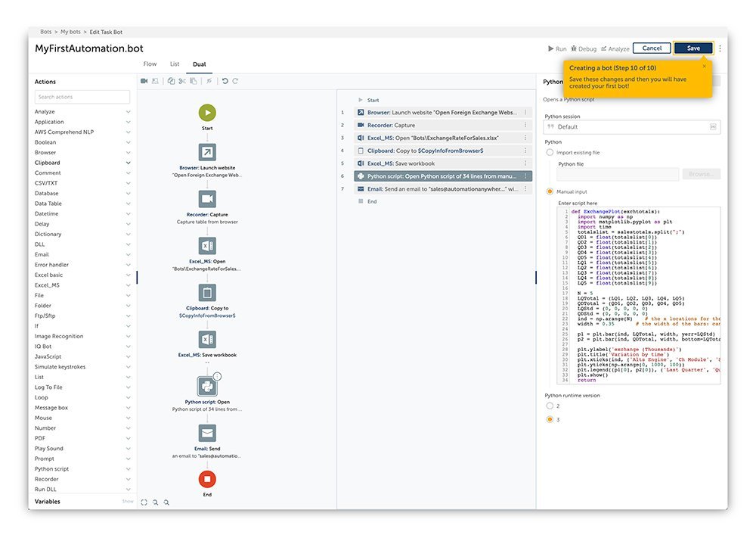The image size is (756, 538).
Task: Click the Save button
Action: click(693, 48)
